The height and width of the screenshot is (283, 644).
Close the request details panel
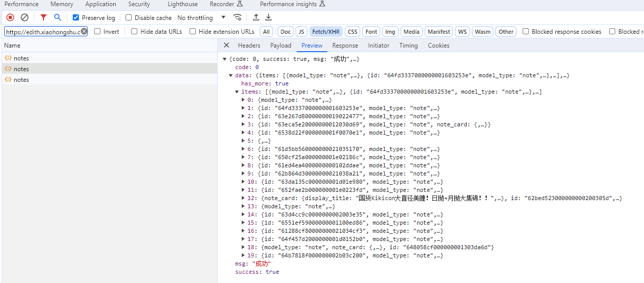pos(226,45)
